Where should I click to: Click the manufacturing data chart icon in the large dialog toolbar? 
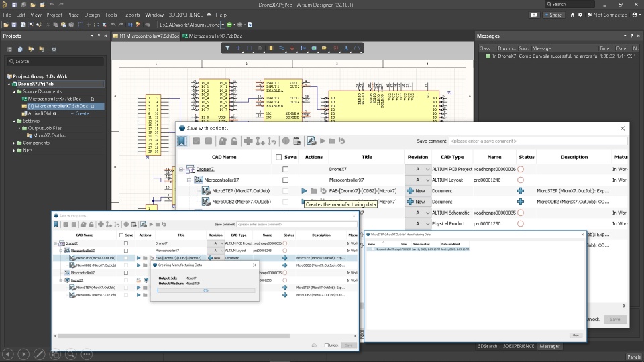[311, 141]
